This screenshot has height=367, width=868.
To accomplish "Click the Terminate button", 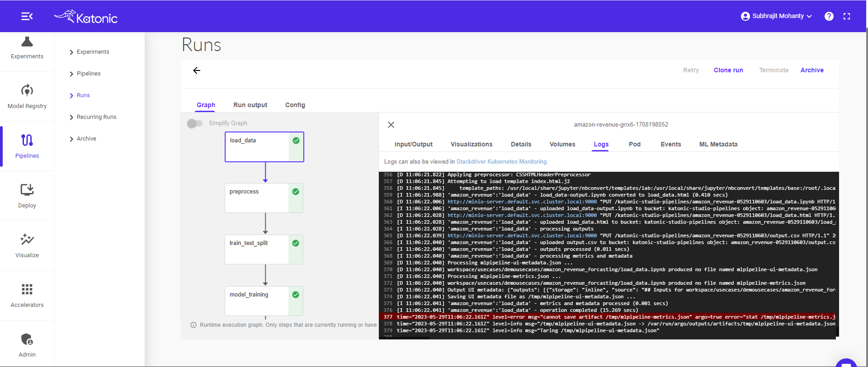I will point(774,70).
